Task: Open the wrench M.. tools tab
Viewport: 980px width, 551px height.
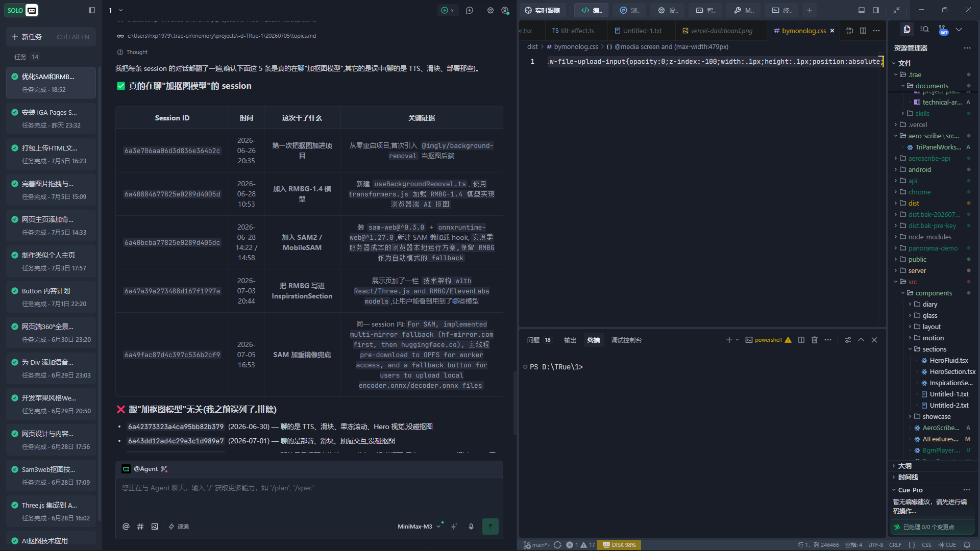Action: 744,10
